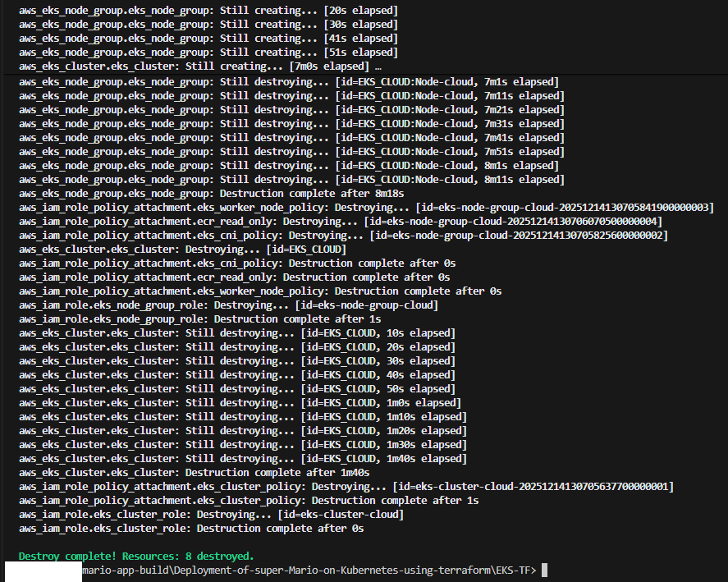Click the eks_cluster Destroying [id=EKS_CLOUD] line

click(x=182, y=249)
